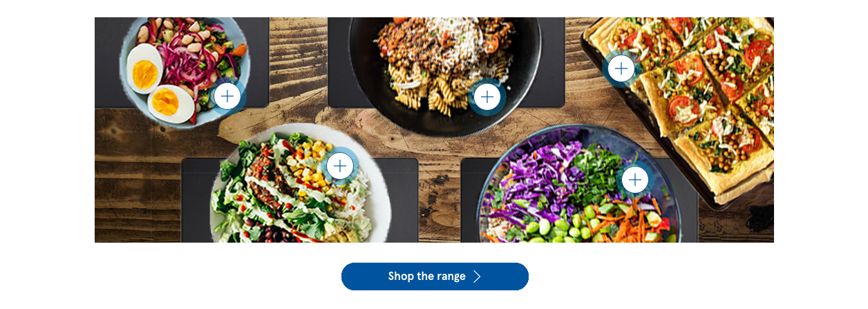Tap the plus hotspot on tomato flatbread tray
Screen dimensions: 868x309
click(621, 68)
